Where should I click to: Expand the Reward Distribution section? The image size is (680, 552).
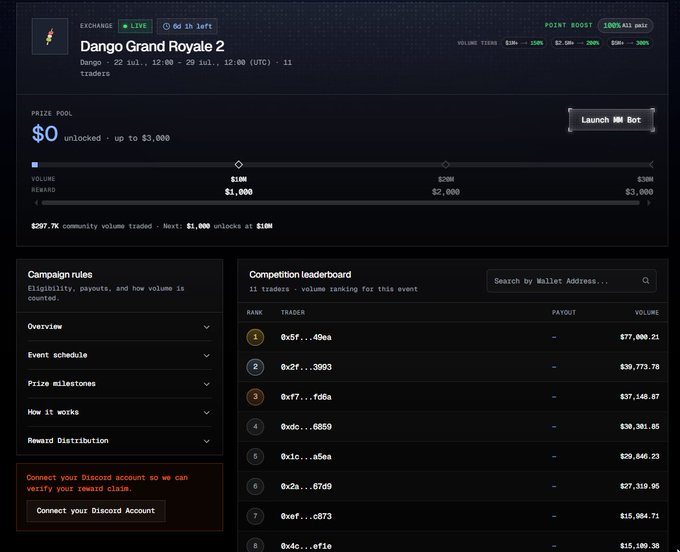coord(119,441)
